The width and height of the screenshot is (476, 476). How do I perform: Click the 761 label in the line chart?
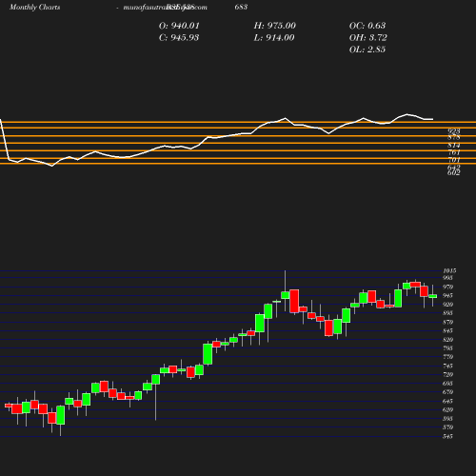[x=454, y=152]
